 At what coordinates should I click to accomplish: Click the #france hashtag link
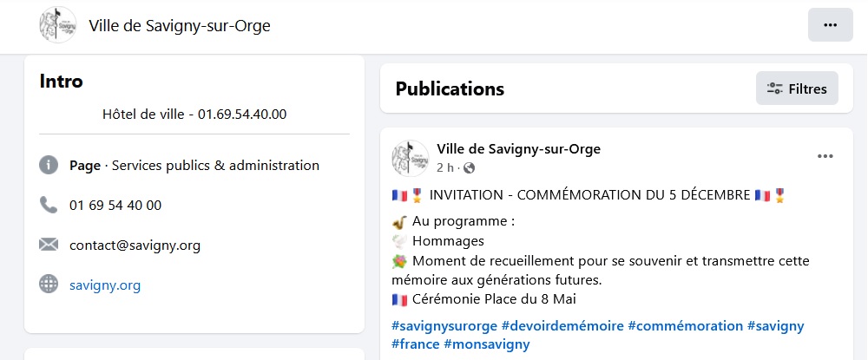pos(416,344)
